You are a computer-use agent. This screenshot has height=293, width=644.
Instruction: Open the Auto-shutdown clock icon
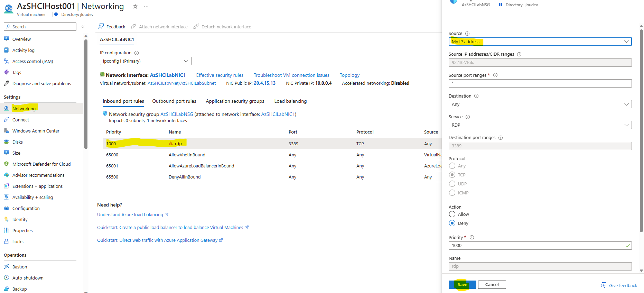pyautogui.click(x=6, y=278)
